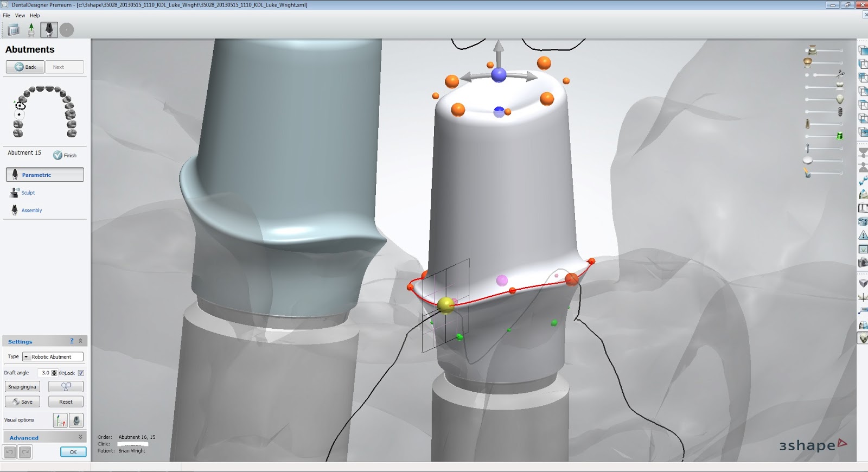
Task: Open the View menu
Action: [x=20, y=15]
